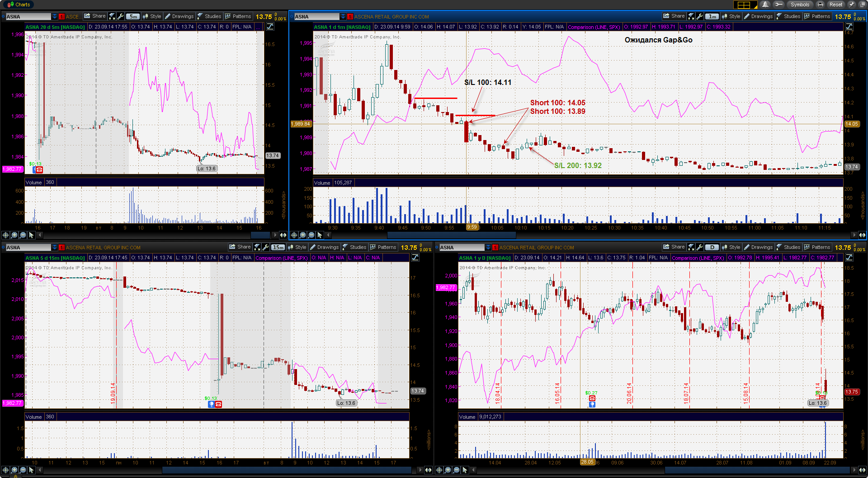Image resolution: width=868 pixels, height=478 pixels.
Task: Open the chart grid layout selector
Action: pyautogui.click(x=745, y=5)
